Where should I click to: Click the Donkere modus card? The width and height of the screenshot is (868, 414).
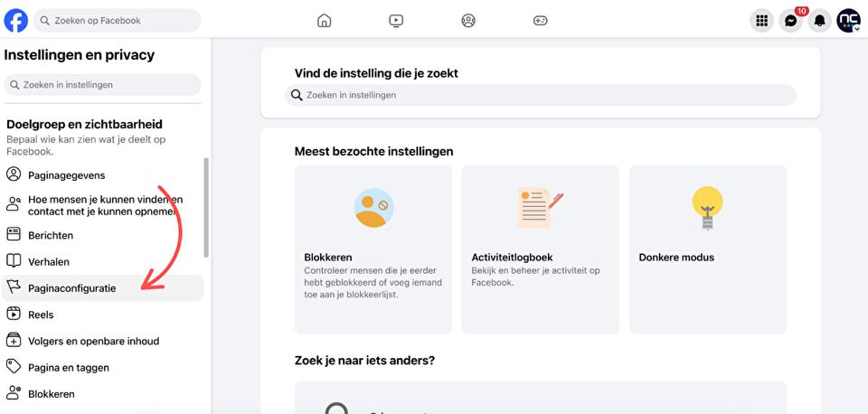tap(707, 249)
